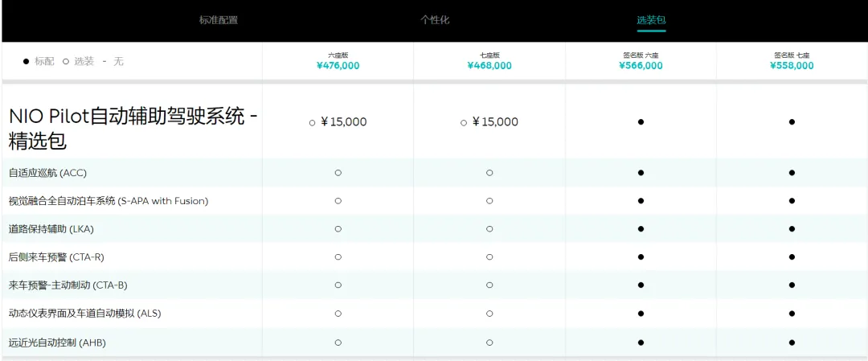Click CTA-R filled dot under 签名版 七座
Image resolution: width=868 pixels, height=361 pixels.
click(x=792, y=257)
